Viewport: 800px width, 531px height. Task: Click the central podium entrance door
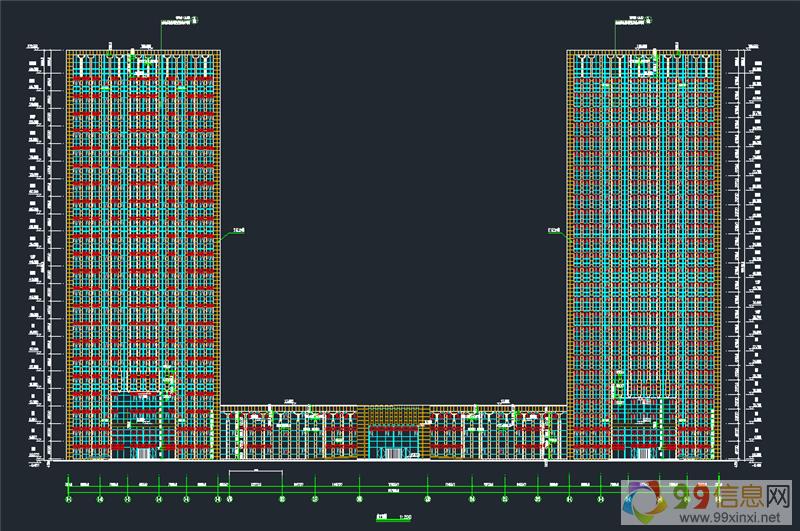(x=393, y=441)
